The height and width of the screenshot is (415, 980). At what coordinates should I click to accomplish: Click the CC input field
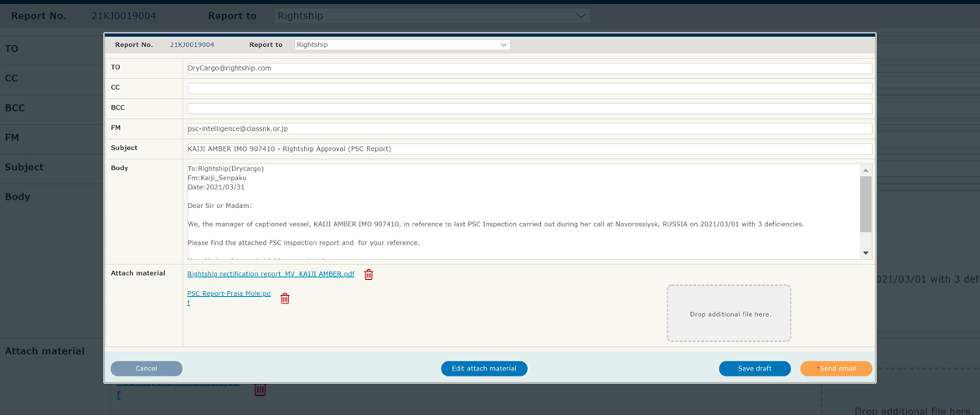coord(529,88)
